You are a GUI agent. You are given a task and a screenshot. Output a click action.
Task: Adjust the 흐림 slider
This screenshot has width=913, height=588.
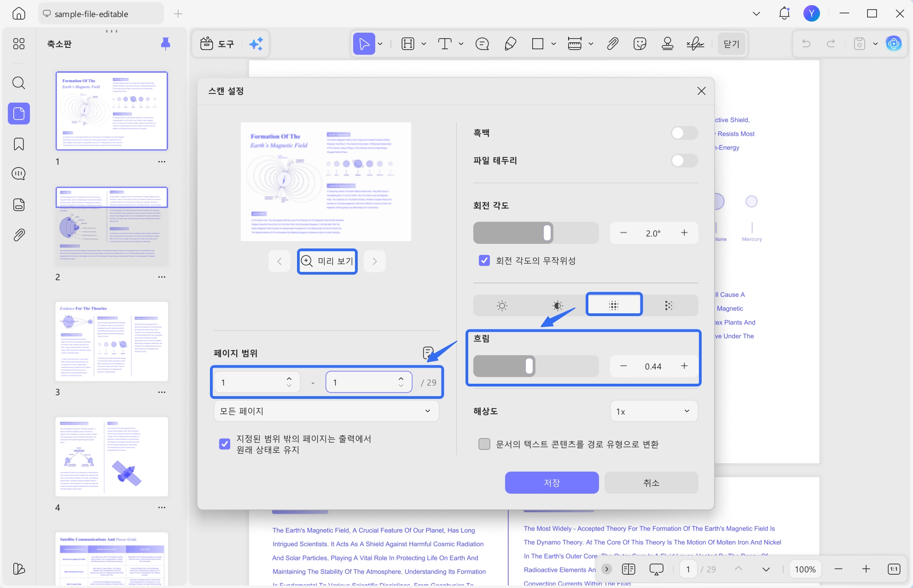[536, 366]
